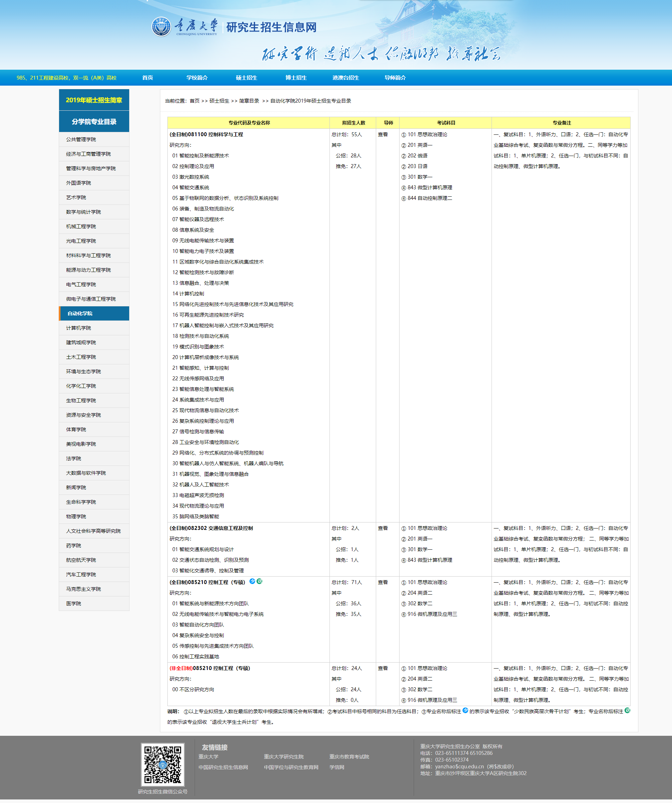Click the Chongqing University logo emblem

tap(161, 27)
